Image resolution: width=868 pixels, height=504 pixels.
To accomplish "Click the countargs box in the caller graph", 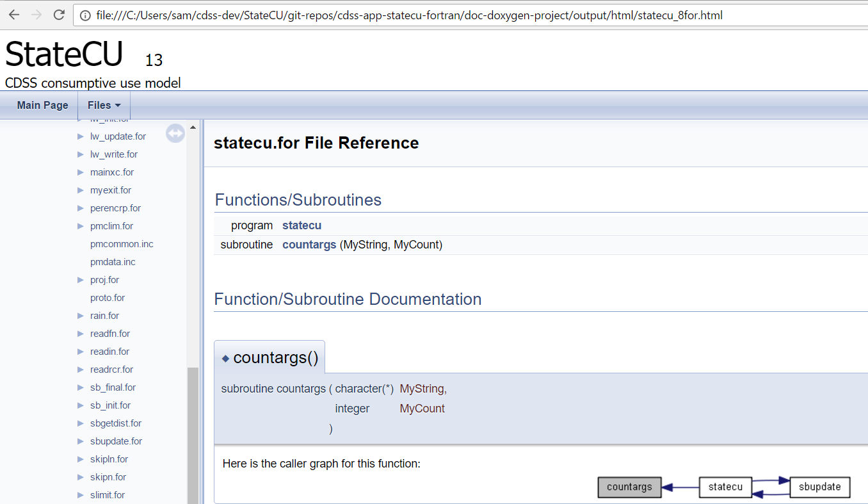I will (x=629, y=487).
